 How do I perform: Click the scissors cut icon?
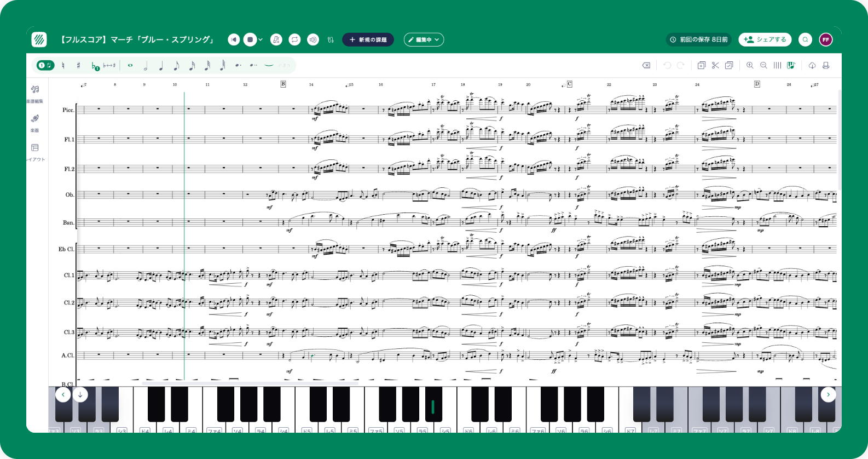pyautogui.click(x=715, y=65)
